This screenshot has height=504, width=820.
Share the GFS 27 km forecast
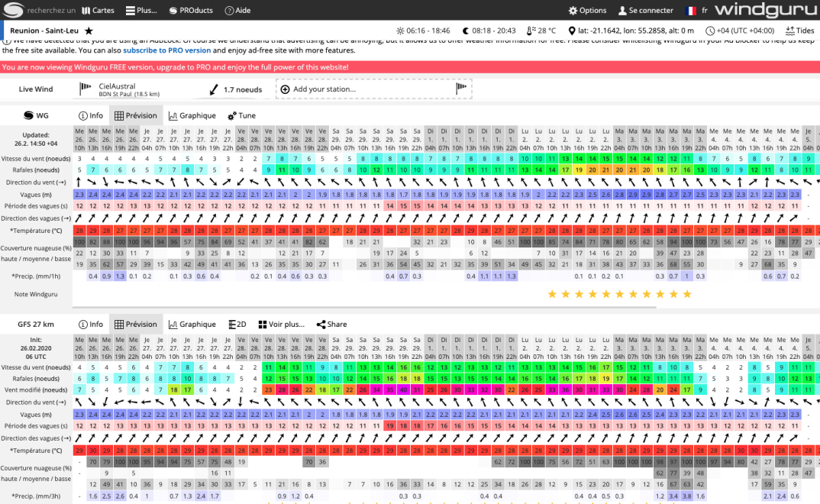point(331,325)
